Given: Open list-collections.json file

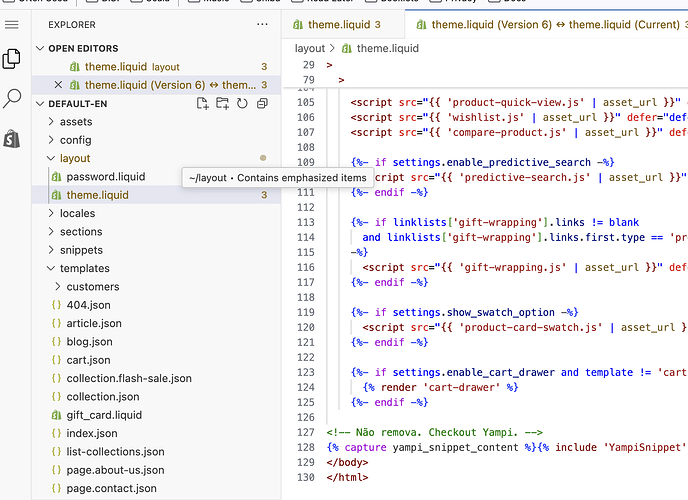Looking at the screenshot, I should pyautogui.click(x=156, y=452).
